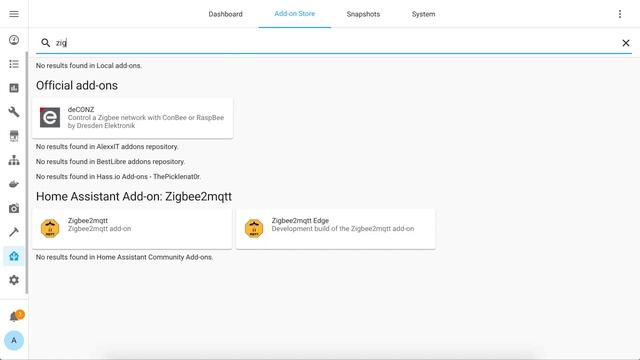Click 'No results found in AlexxIT addons repository.'
This screenshot has height=360, width=640.
[107, 147]
